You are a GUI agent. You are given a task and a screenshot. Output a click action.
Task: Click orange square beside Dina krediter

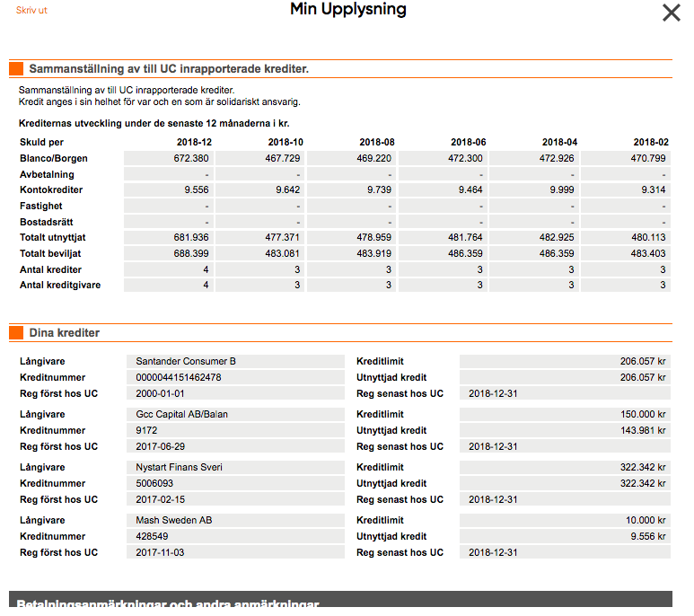pos(15,333)
